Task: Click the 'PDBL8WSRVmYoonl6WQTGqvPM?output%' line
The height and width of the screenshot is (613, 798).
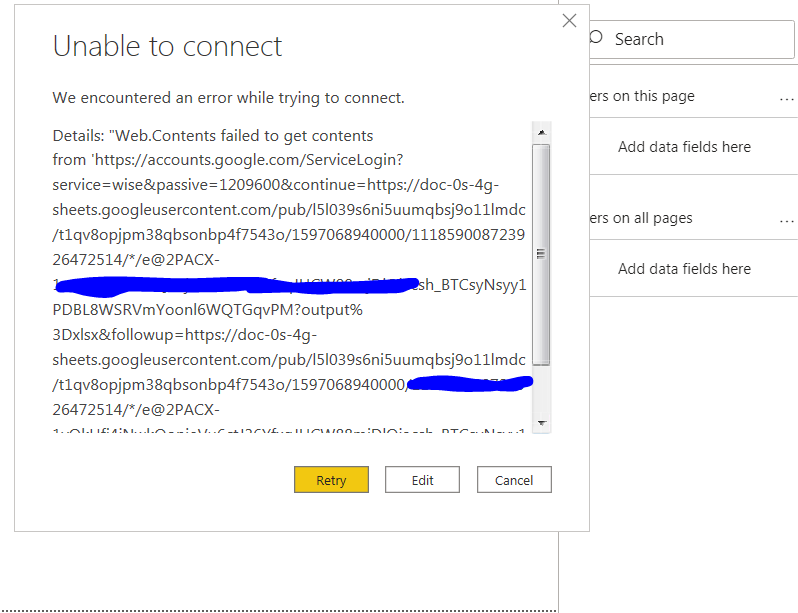Action: [x=208, y=310]
